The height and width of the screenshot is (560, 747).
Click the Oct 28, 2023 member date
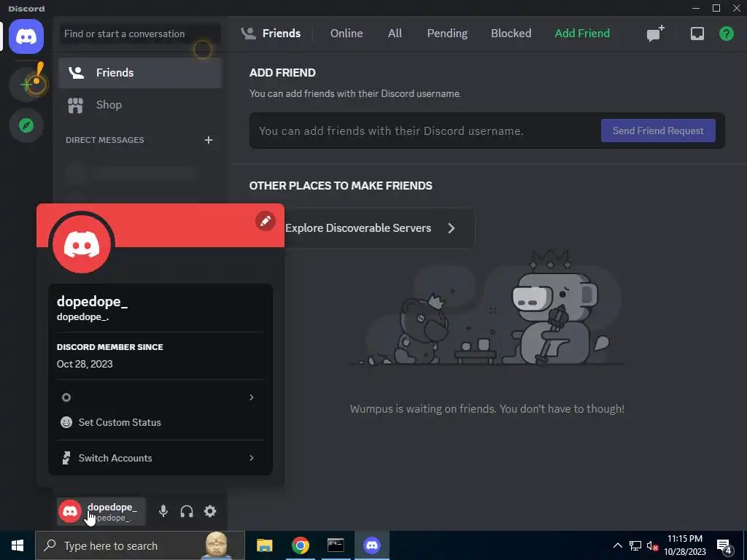tap(85, 364)
